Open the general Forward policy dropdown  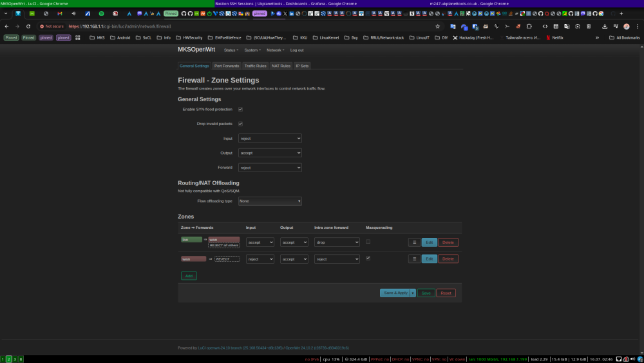[x=270, y=168]
